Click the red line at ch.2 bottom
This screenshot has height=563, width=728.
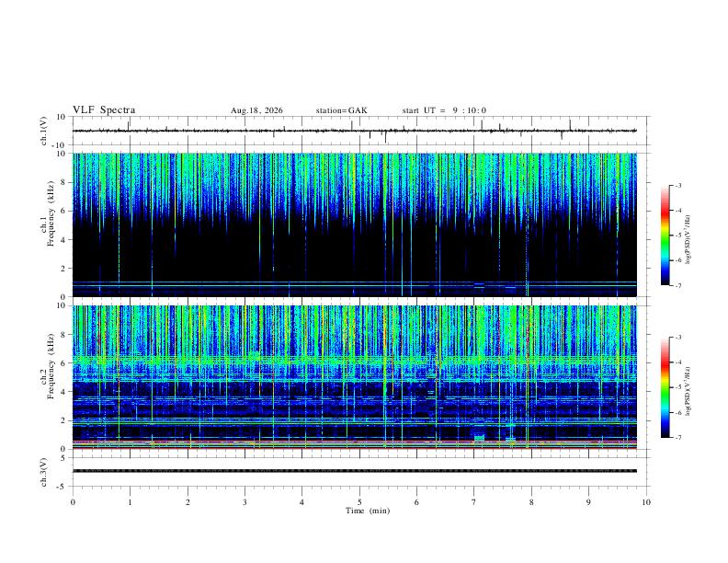pos(354,448)
